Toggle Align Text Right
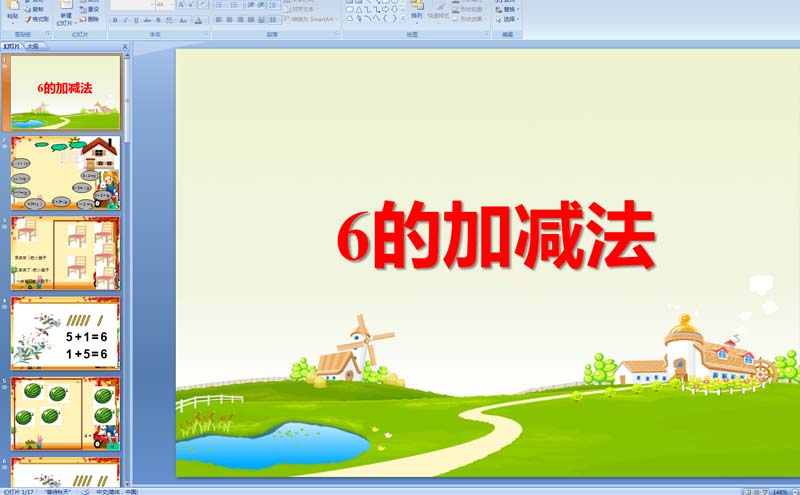 [240, 19]
